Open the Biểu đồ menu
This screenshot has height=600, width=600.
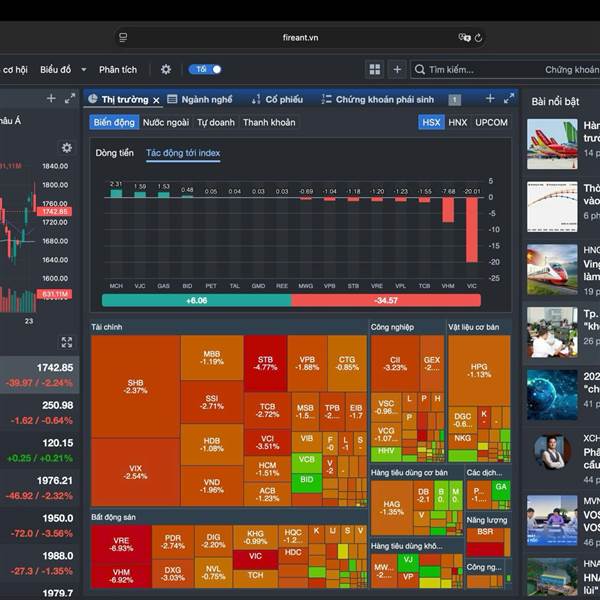55,70
